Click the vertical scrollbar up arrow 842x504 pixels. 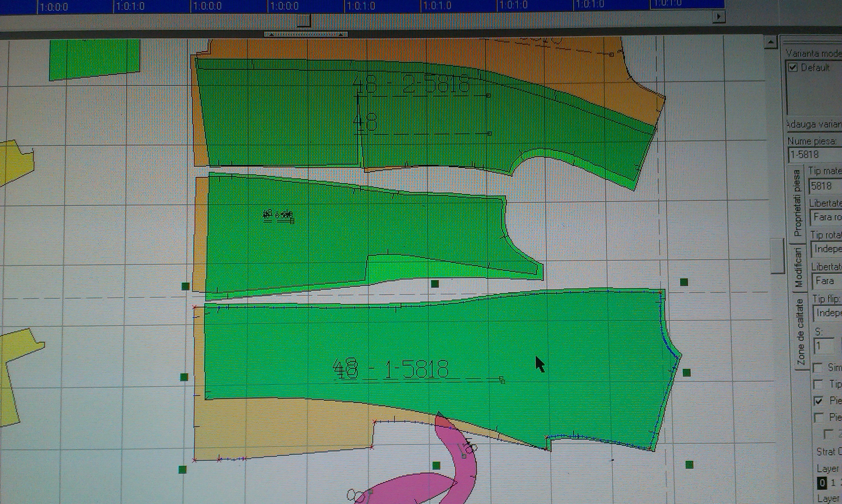tap(771, 43)
